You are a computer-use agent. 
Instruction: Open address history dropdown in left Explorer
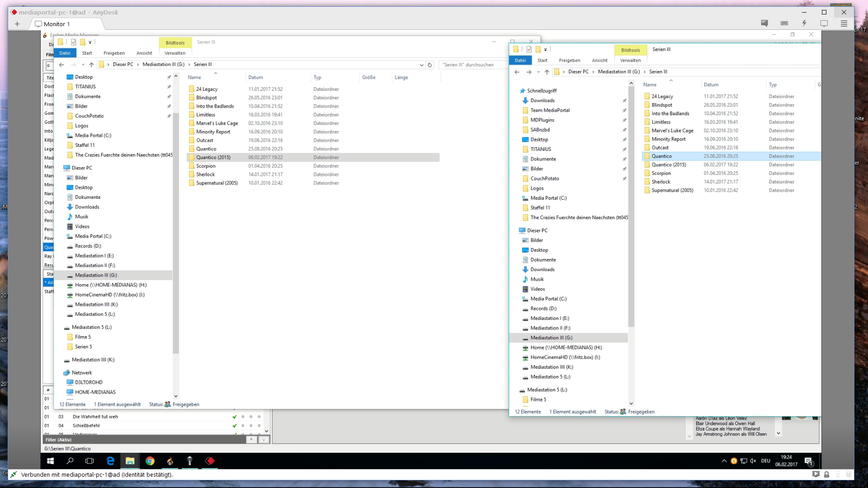(x=421, y=65)
